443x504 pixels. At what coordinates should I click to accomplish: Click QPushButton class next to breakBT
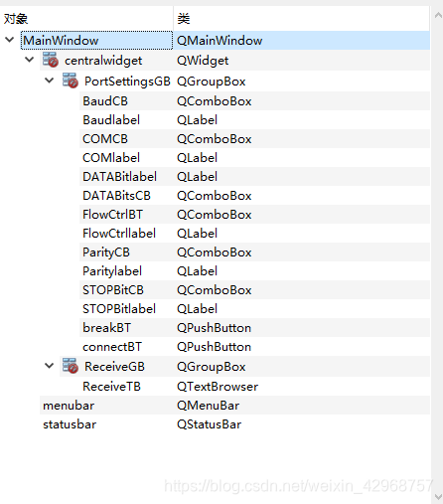pos(214,328)
